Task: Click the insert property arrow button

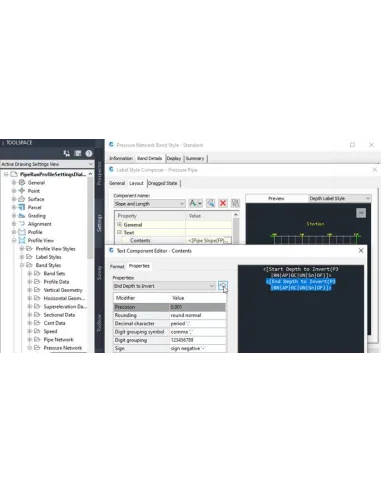Action: click(x=223, y=286)
